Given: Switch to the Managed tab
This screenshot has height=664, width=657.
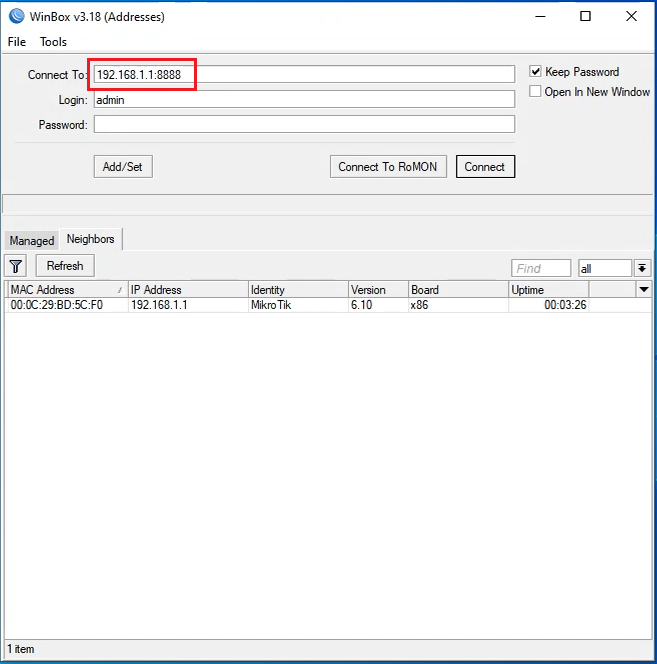Looking at the screenshot, I should (32, 241).
